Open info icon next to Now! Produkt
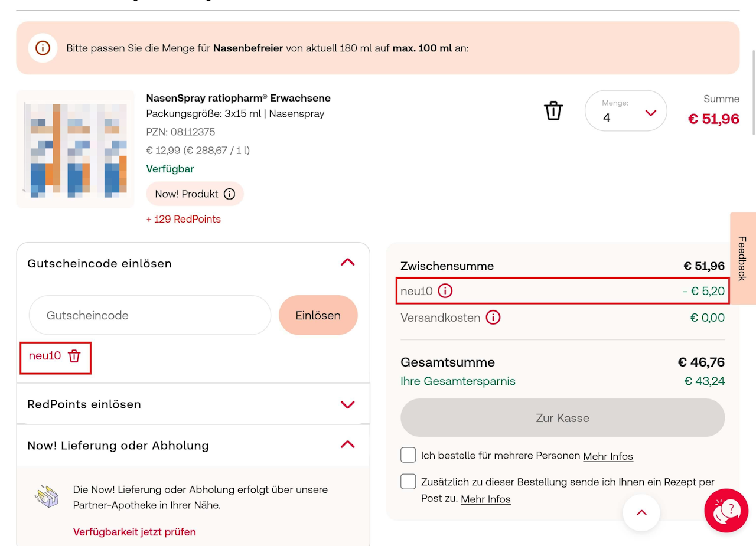 [230, 194]
